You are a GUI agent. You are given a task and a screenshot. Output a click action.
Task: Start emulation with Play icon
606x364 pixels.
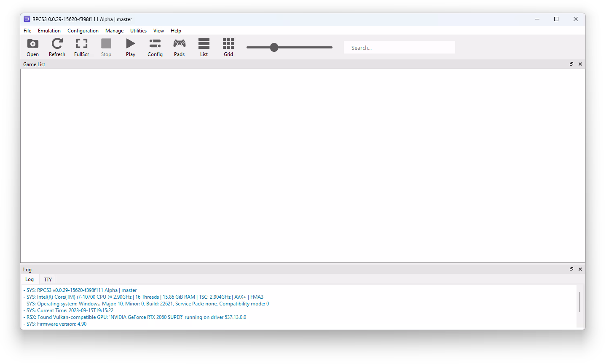point(131,48)
